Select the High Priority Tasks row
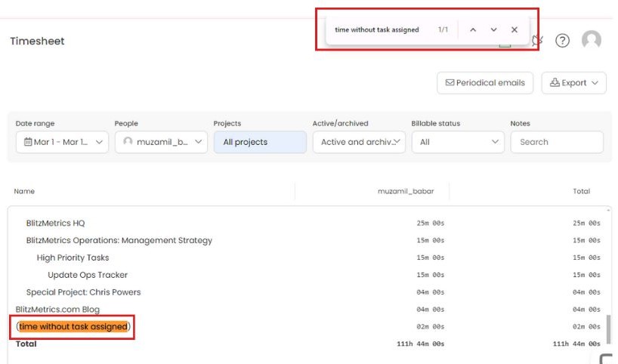Image resolution: width=618 pixels, height=364 pixels. pos(73,258)
